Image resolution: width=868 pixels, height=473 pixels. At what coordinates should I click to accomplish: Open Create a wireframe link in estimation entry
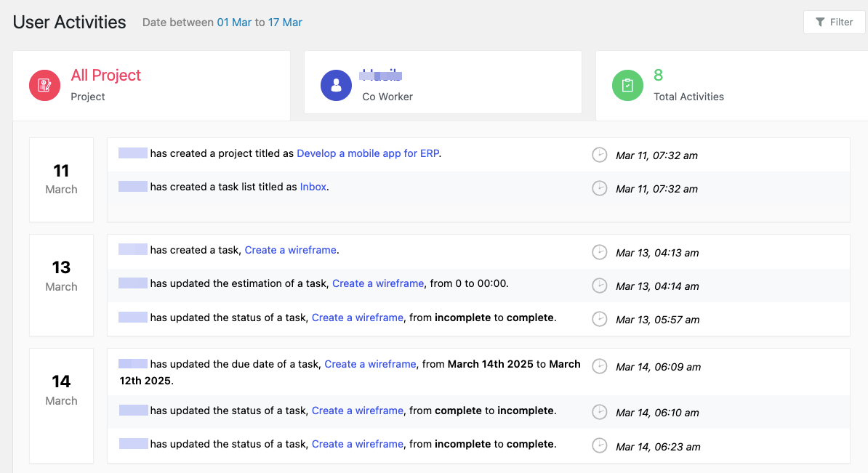[x=378, y=283]
